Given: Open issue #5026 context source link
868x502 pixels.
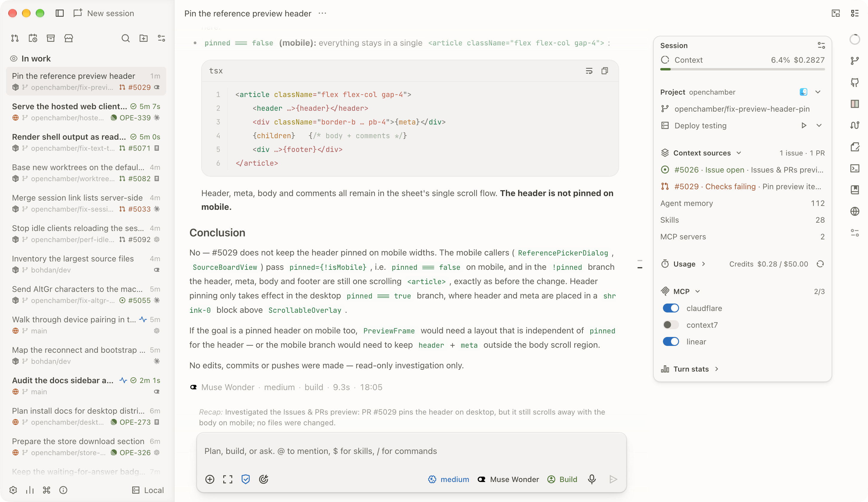Looking at the screenshot, I should coord(742,170).
